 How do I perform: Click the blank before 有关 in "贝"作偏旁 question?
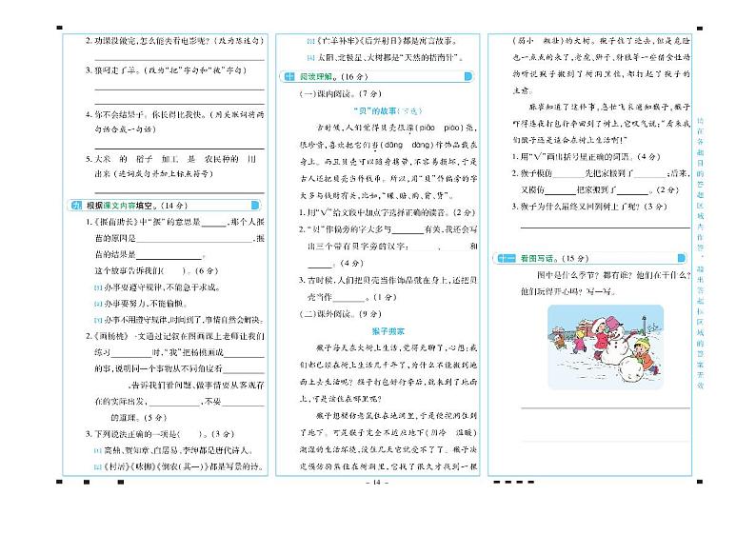tap(408, 230)
